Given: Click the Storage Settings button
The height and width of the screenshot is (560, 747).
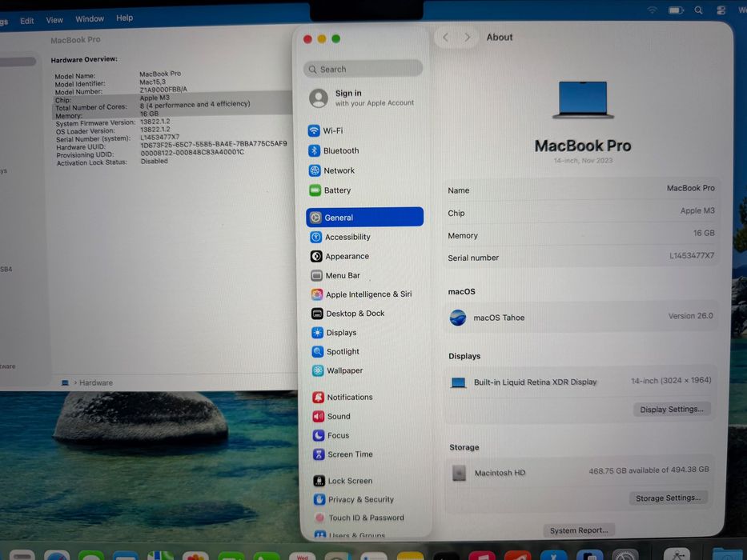Looking at the screenshot, I should (669, 498).
